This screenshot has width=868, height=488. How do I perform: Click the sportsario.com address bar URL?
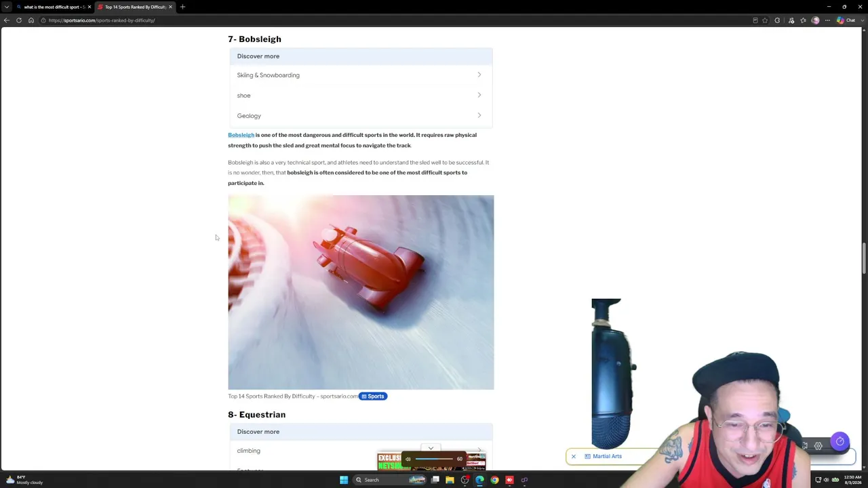click(102, 20)
